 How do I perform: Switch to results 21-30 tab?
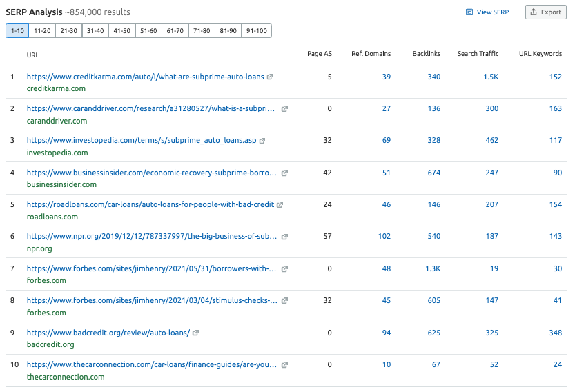tap(68, 31)
